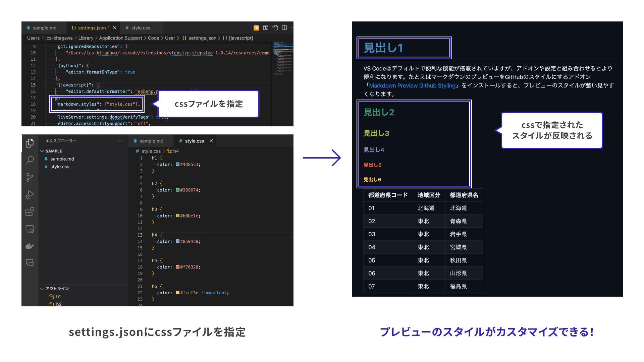Image resolution: width=644 pixels, height=362 pixels.
Task: Open the Extensions view
Action: coord(30,212)
